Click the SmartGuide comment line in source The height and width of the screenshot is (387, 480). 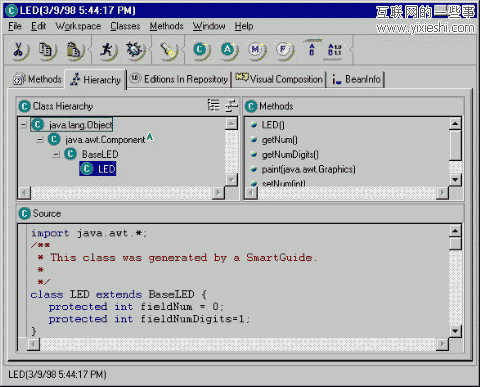(x=177, y=257)
